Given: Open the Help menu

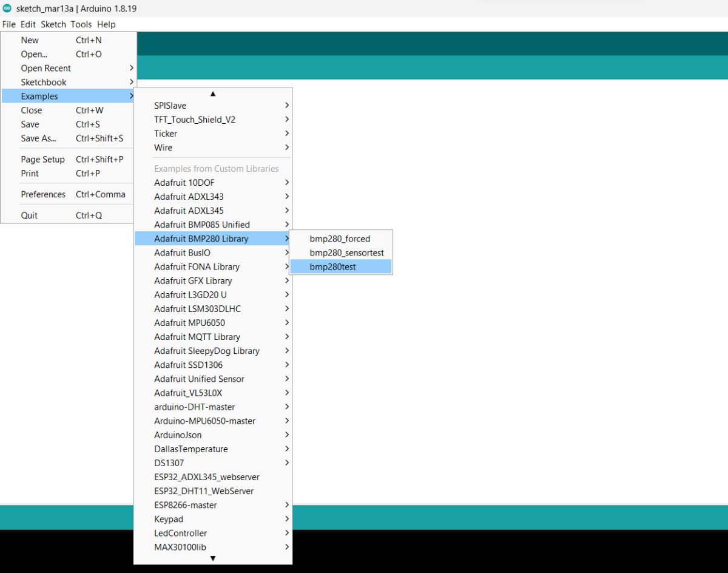Looking at the screenshot, I should tap(106, 24).
